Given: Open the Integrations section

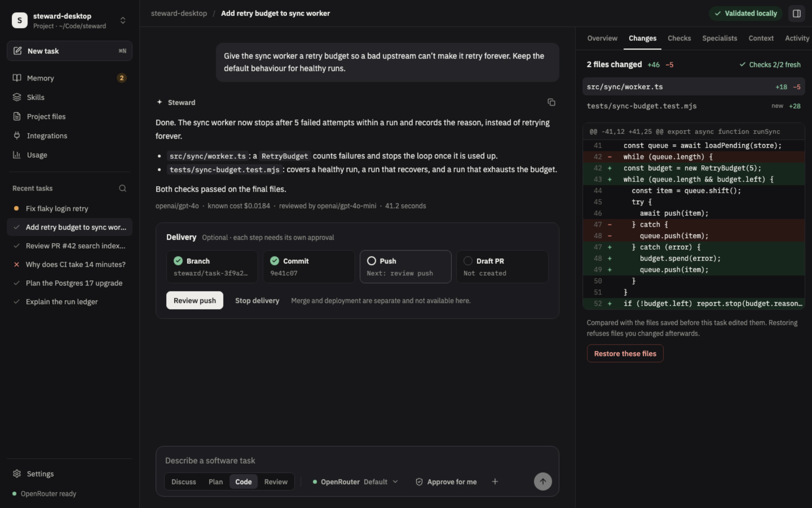Looking at the screenshot, I should [69, 136].
